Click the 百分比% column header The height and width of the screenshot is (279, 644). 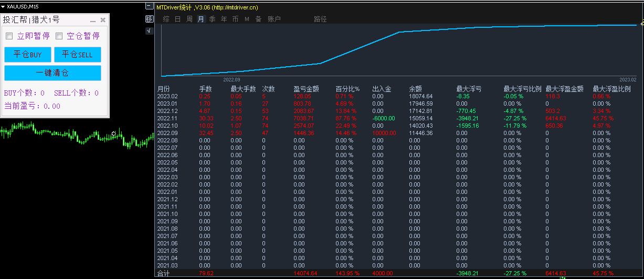347,89
